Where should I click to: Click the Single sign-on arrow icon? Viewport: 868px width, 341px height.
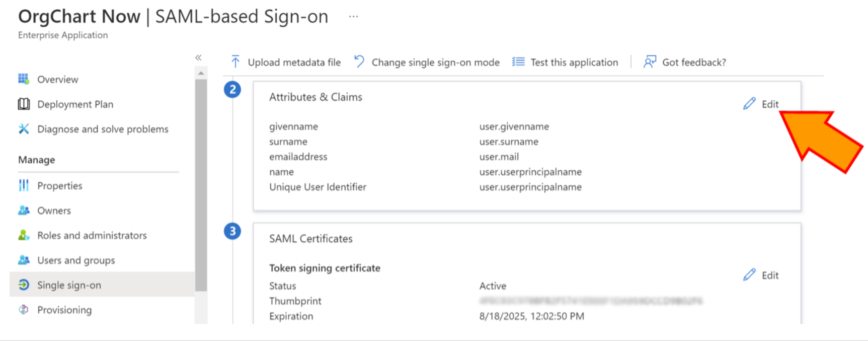tap(24, 285)
